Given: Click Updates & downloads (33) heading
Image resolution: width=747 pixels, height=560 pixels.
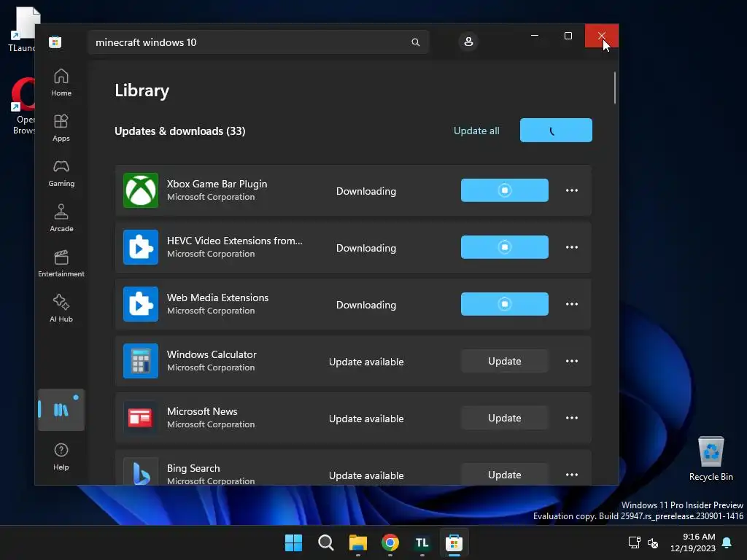Looking at the screenshot, I should tap(180, 131).
